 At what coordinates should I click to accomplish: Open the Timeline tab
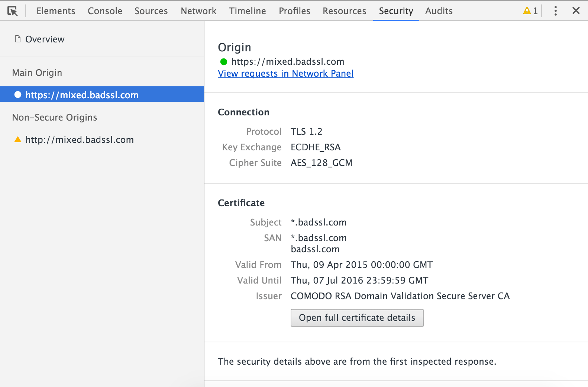tap(247, 11)
